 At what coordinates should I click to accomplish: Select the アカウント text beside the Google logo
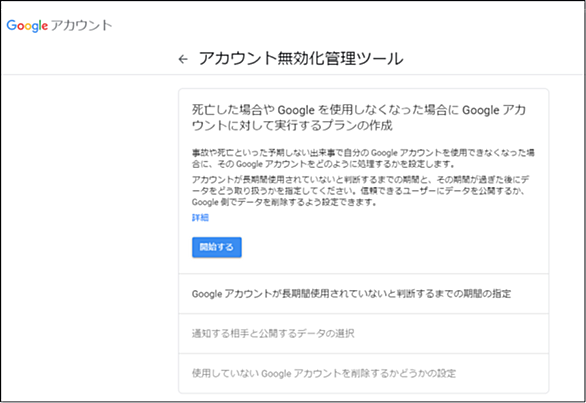[81, 25]
